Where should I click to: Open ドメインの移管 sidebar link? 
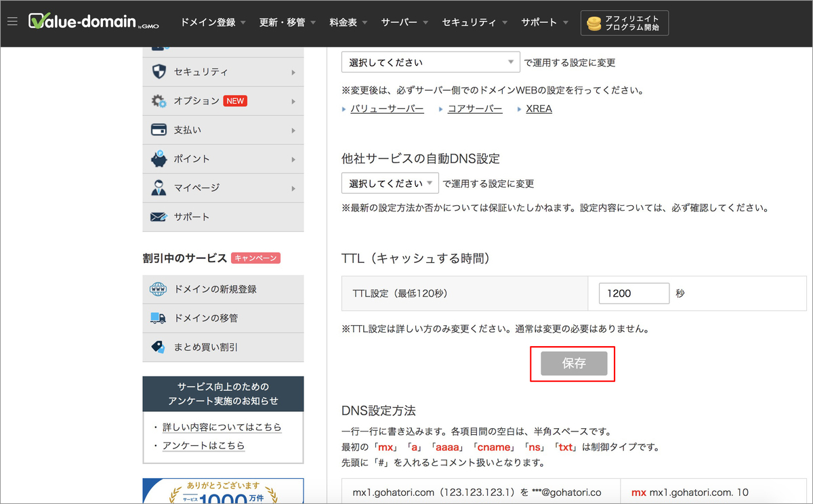pyautogui.click(x=224, y=318)
